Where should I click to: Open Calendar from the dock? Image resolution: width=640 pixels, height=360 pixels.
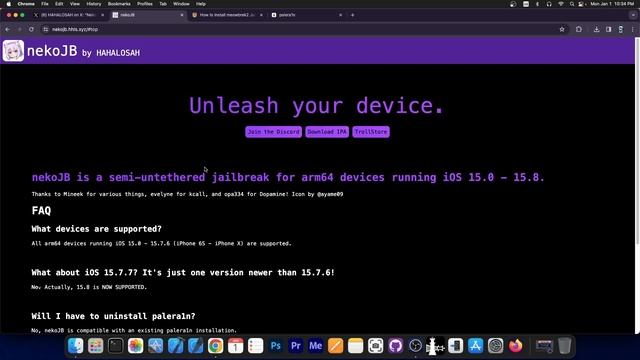pyautogui.click(x=236, y=346)
